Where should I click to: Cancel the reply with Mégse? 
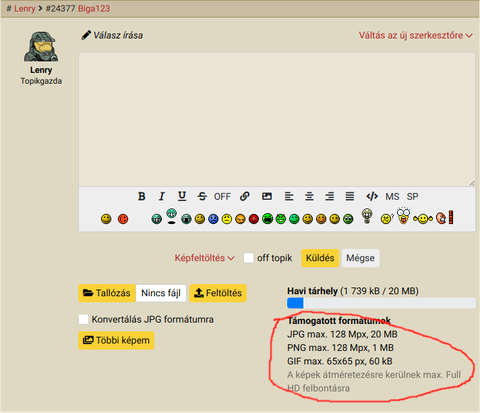[x=360, y=258]
